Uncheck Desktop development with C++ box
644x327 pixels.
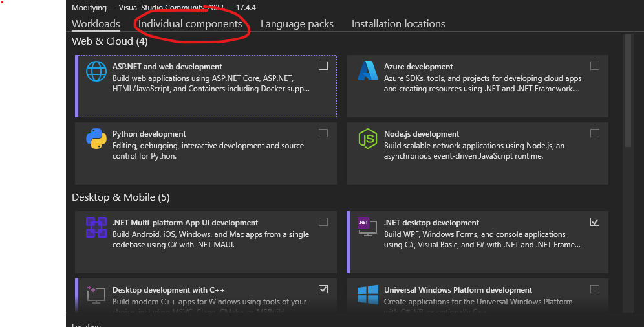coord(323,289)
